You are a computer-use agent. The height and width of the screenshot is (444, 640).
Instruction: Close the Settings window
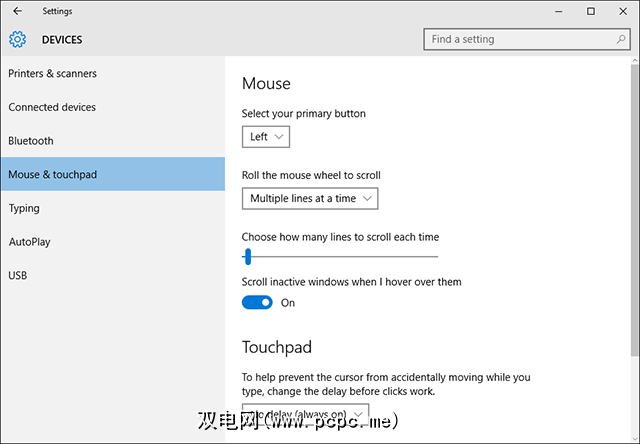(x=621, y=11)
